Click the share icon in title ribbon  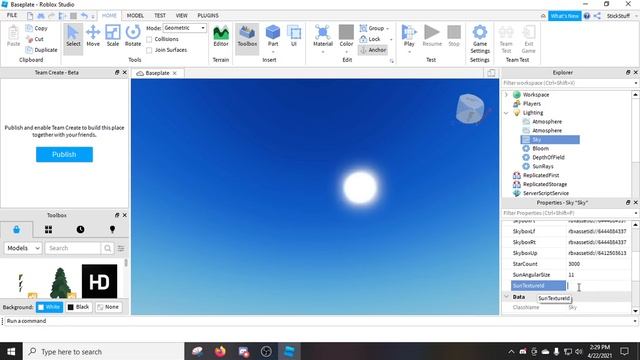tap(597, 16)
